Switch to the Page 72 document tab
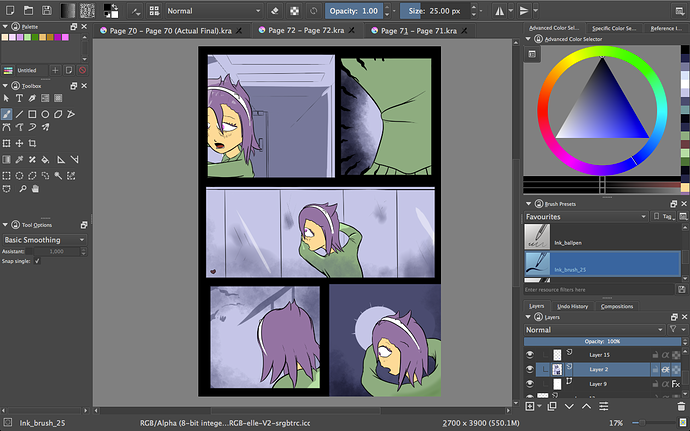690x431 pixels. tap(299, 31)
